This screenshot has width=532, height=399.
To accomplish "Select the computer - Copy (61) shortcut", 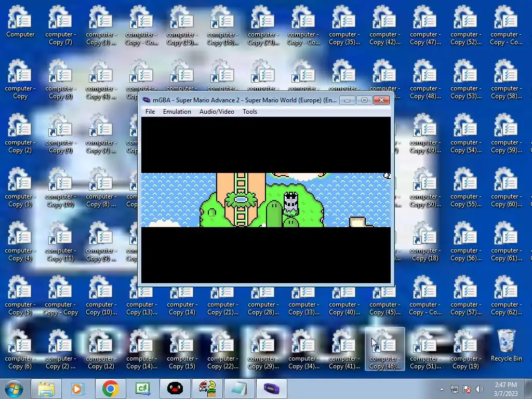I will pyautogui.click(x=506, y=241).
